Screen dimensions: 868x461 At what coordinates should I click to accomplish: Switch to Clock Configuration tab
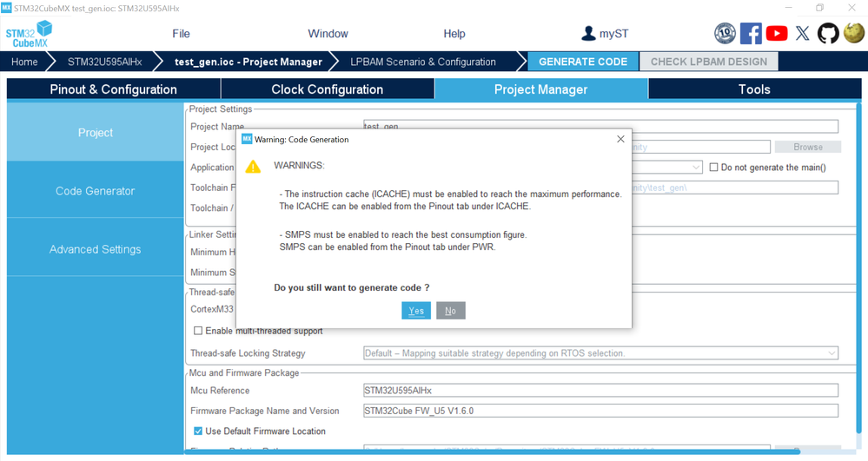tap(328, 89)
